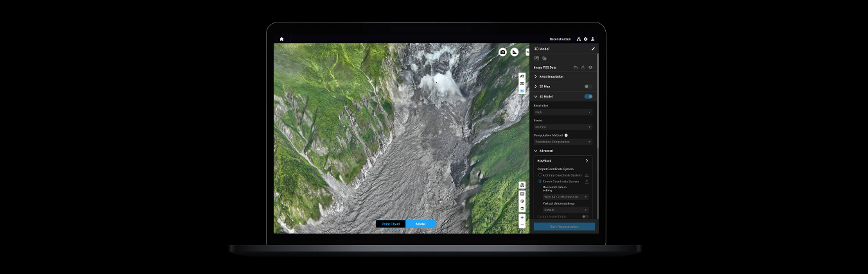868x274 pixels.
Task: Enable the 2D Map toggle
Action: [588, 86]
